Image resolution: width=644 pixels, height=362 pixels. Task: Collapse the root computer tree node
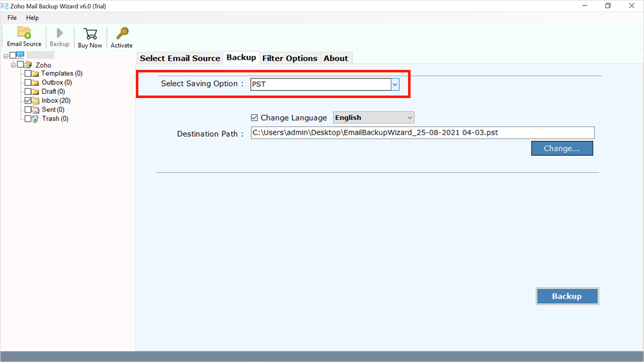click(x=6, y=56)
